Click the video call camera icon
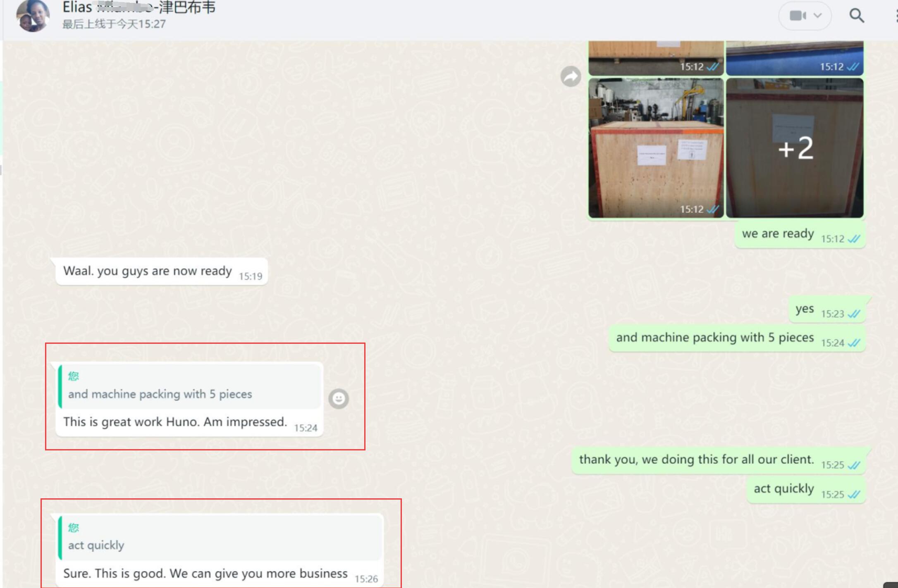The height and width of the screenshot is (588, 898). click(798, 16)
